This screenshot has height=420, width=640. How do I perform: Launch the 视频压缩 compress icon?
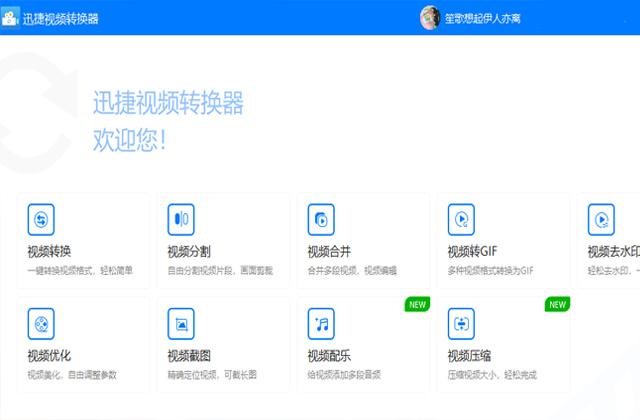(x=461, y=324)
